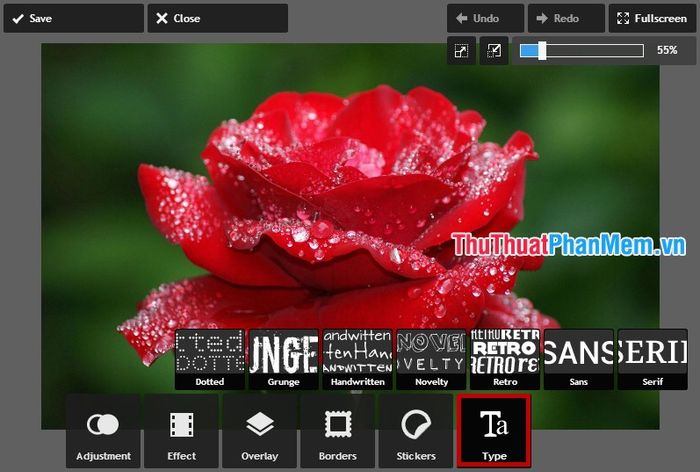Open the Borders tool

pyautogui.click(x=338, y=431)
